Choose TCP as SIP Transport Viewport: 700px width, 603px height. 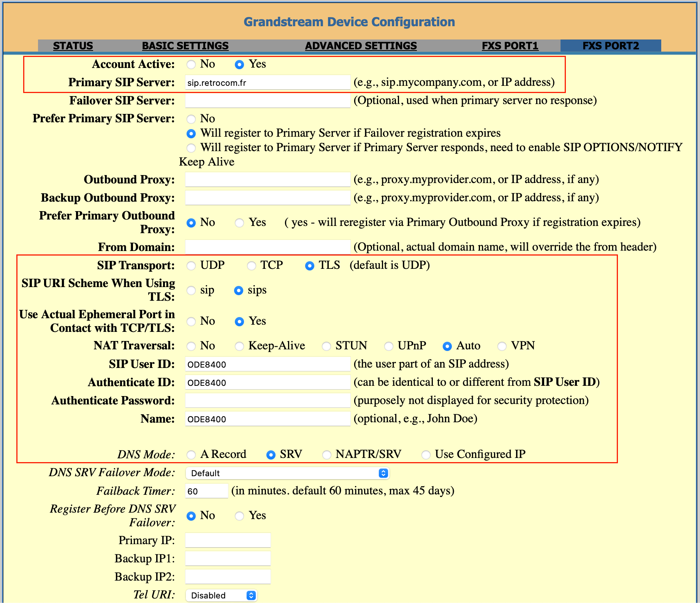coord(251,266)
